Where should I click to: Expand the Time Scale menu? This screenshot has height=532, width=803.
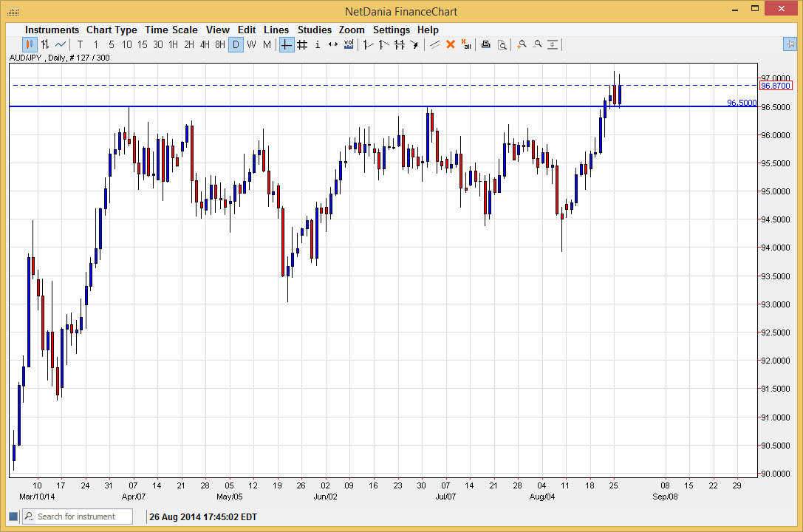[171, 30]
